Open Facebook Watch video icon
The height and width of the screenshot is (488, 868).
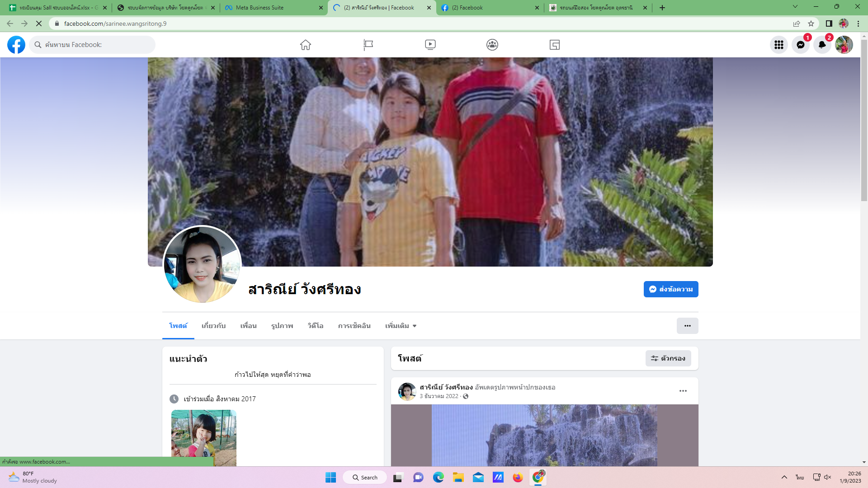tap(430, 45)
